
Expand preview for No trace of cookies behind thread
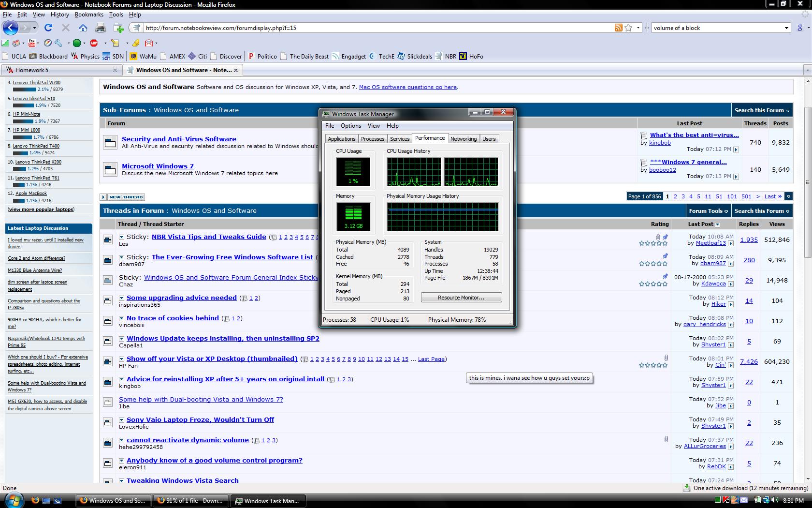click(122, 319)
